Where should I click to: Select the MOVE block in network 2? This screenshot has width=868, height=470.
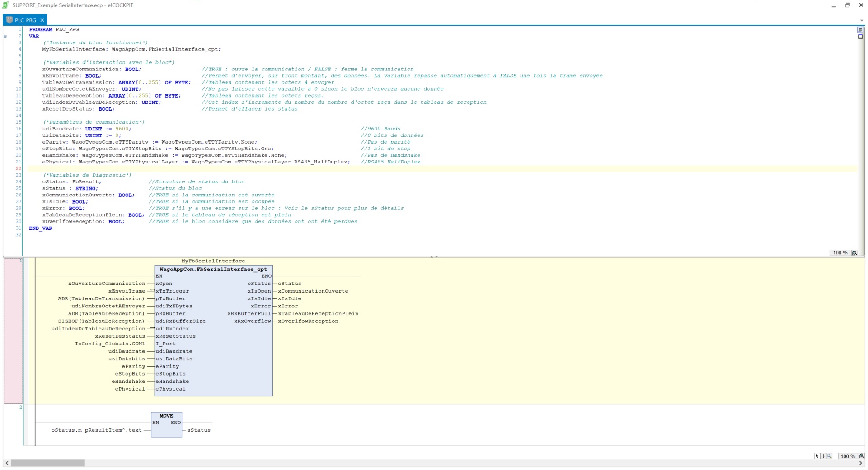coord(166,424)
